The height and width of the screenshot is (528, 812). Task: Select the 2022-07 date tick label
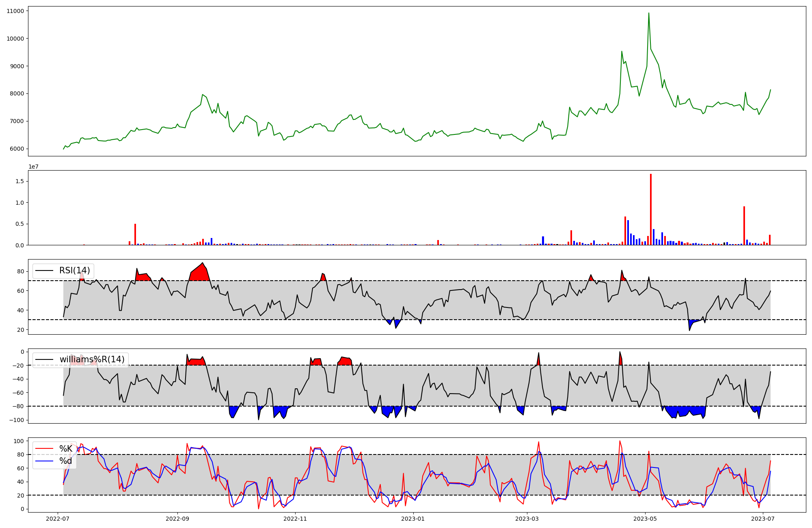tap(58, 519)
